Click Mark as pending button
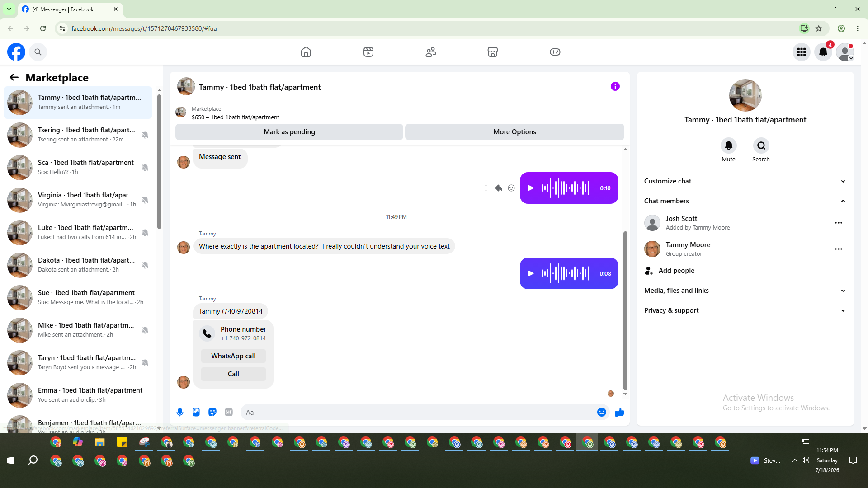This screenshot has height=488, width=868. pos(289,132)
